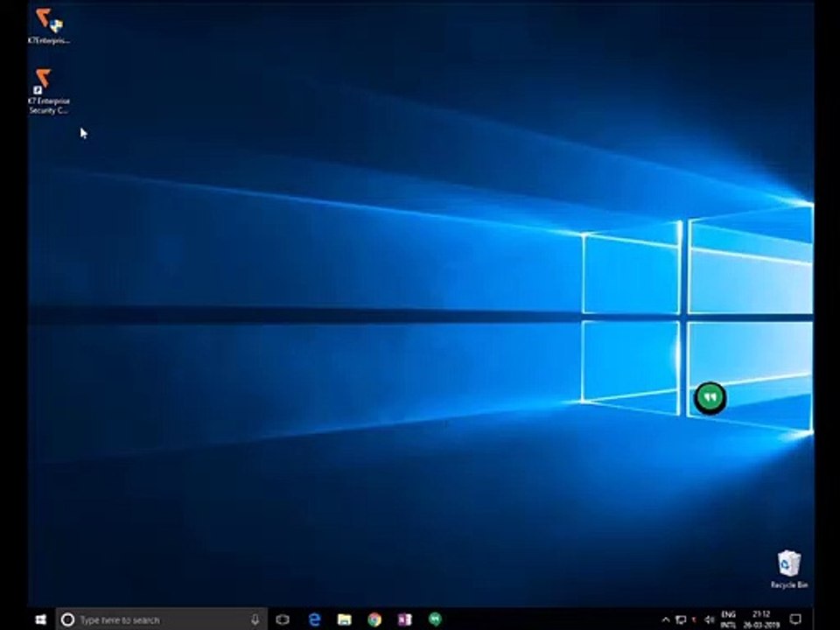The height and width of the screenshot is (630, 840).
Task: Click the network status tray icon
Action: (x=681, y=619)
